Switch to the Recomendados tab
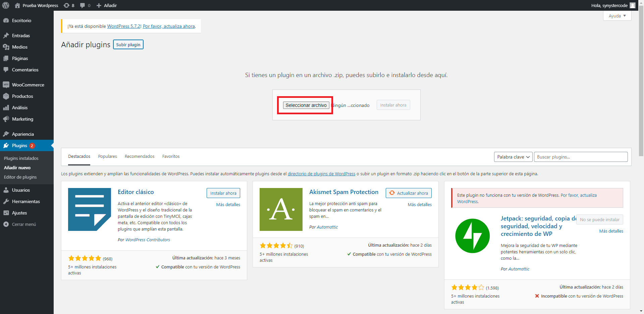 (x=140, y=156)
